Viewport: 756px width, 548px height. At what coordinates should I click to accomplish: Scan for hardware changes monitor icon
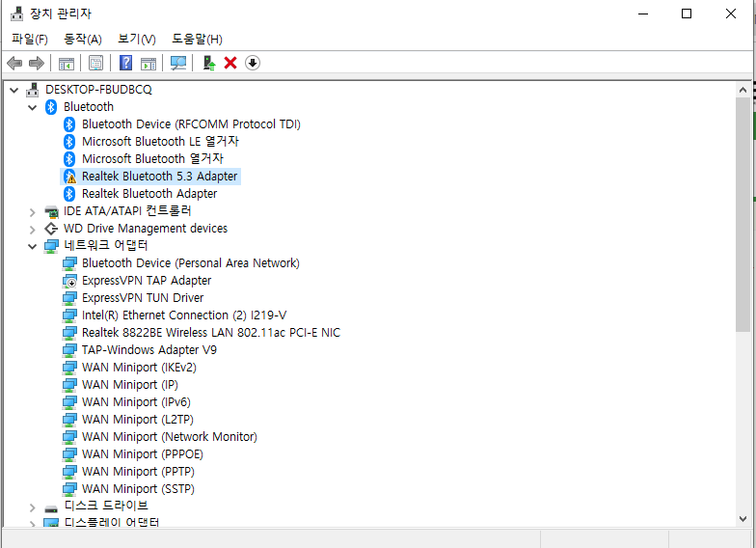tap(178, 63)
